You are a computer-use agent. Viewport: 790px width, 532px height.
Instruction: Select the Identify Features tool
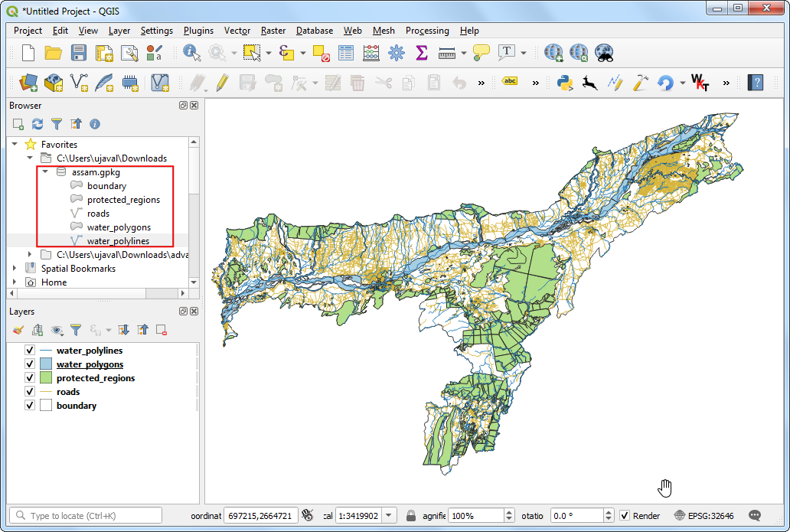click(191, 53)
